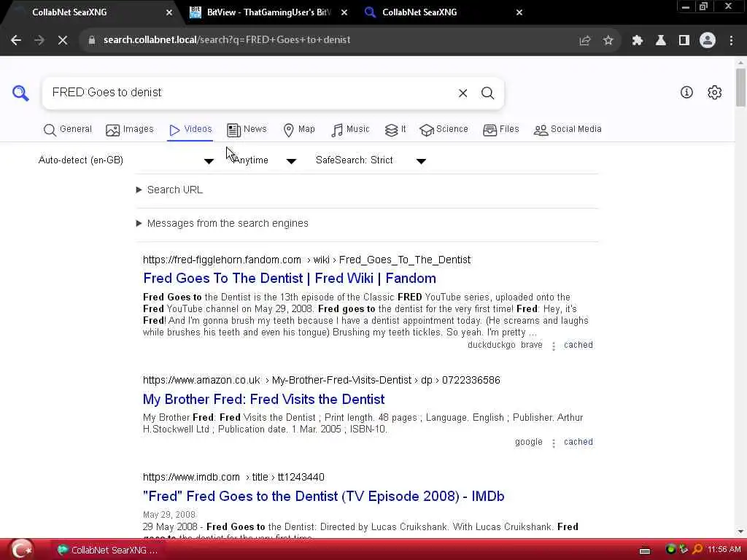Open engine details dots near google label

[x=554, y=443]
